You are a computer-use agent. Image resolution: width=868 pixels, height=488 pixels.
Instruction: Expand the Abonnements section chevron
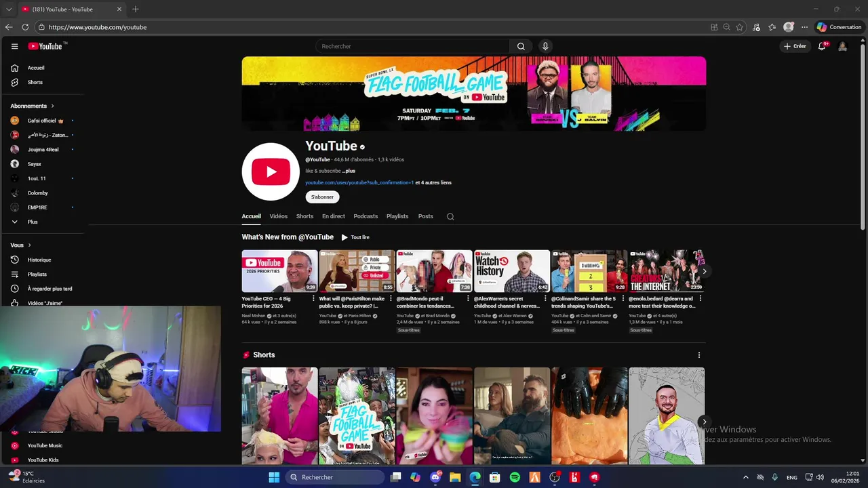pyautogui.click(x=52, y=106)
